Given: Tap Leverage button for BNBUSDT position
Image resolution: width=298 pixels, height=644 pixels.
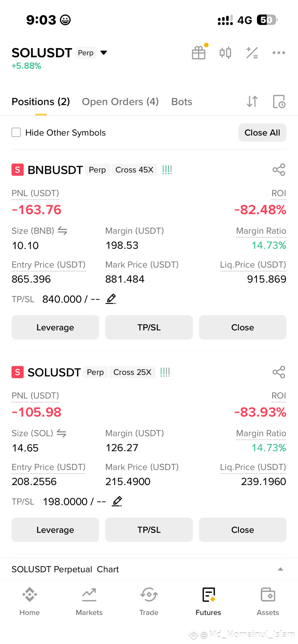Looking at the screenshot, I should pyautogui.click(x=55, y=327).
